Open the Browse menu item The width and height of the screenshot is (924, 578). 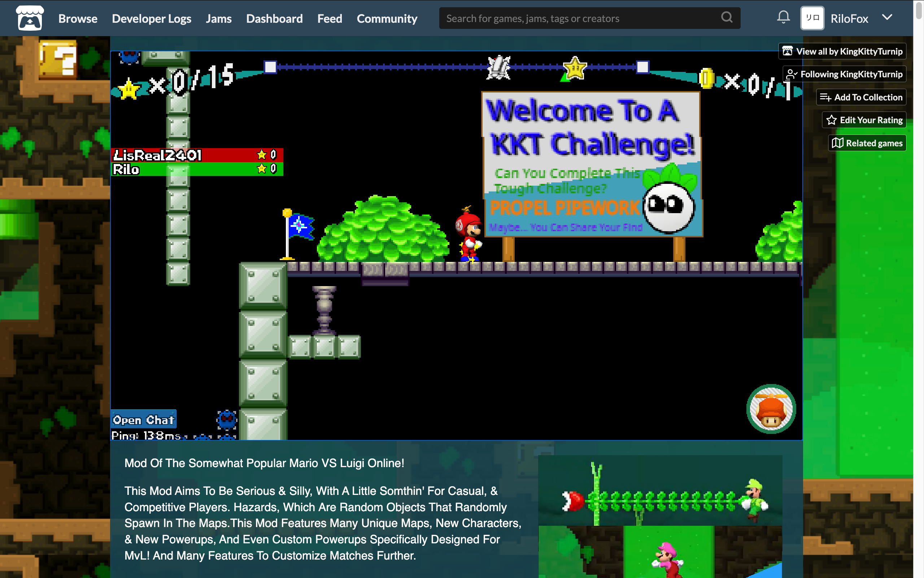pyautogui.click(x=78, y=18)
